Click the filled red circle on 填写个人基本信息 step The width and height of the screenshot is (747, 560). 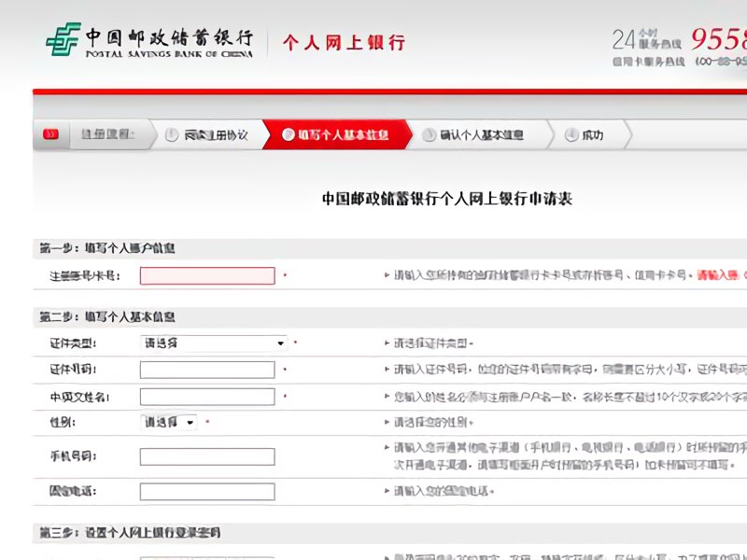point(289,133)
